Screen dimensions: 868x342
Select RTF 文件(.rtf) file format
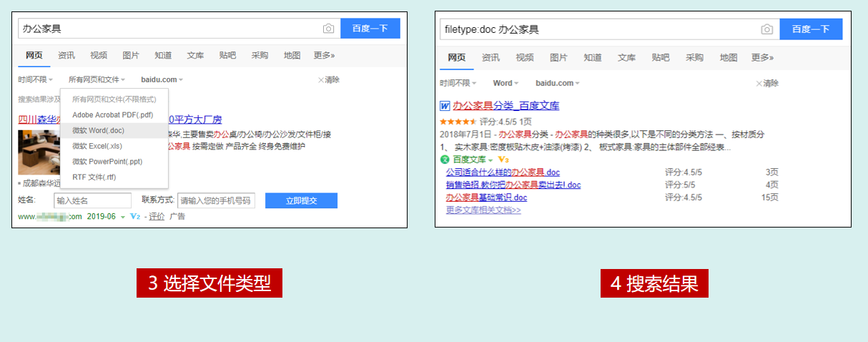click(114, 177)
